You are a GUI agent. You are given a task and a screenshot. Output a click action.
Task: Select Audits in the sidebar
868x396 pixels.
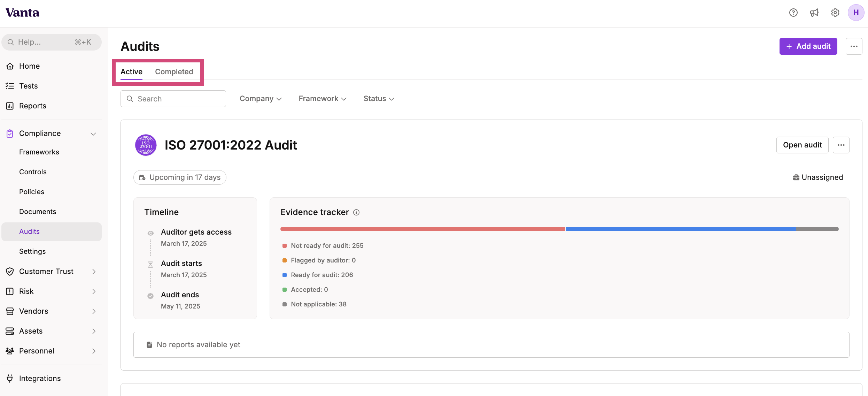tap(52, 232)
